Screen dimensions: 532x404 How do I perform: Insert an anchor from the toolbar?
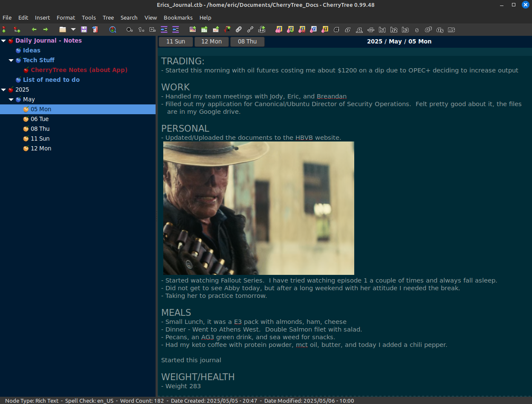262,29
